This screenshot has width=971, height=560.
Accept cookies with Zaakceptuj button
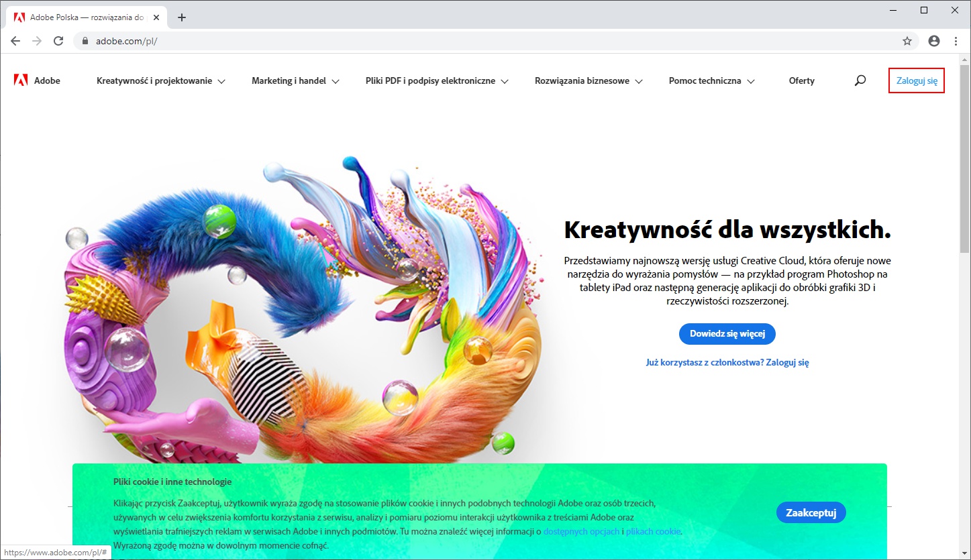[x=811, y=513]
